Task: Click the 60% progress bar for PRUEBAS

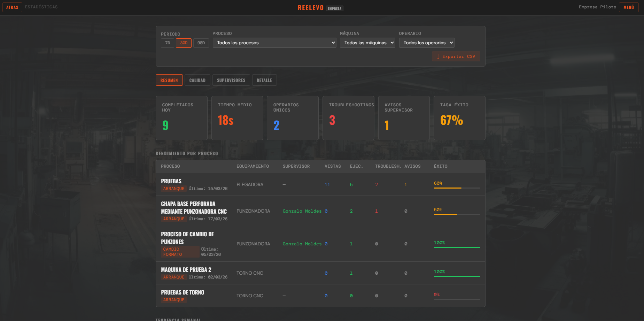Action: [x=457, y=188]
